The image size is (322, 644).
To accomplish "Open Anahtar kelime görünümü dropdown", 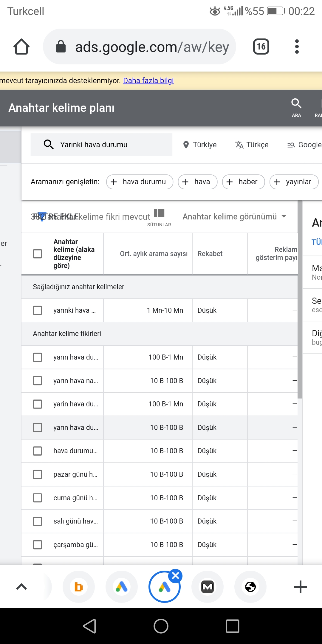I will click(234, 216).
